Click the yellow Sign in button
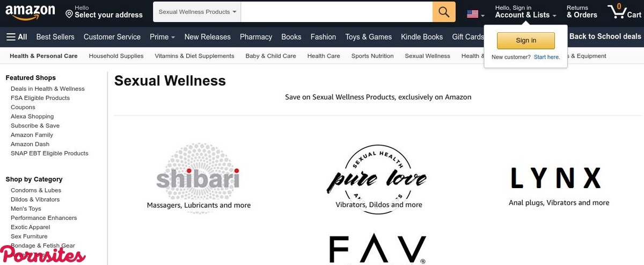Image resolution: width=644 pixels, height=265 pixels. (x=526, y=40)
